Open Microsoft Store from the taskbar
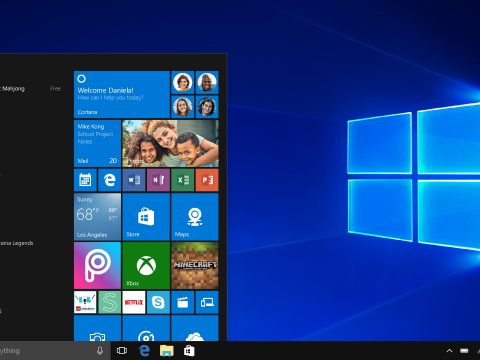 pyautogui.click(x=189, y=351)
